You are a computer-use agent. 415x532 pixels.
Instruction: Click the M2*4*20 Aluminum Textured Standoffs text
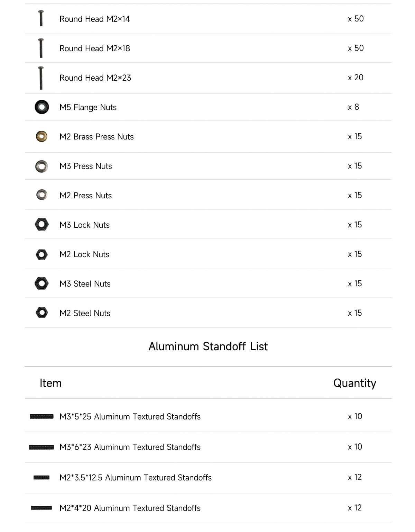[x=130, y=508]
